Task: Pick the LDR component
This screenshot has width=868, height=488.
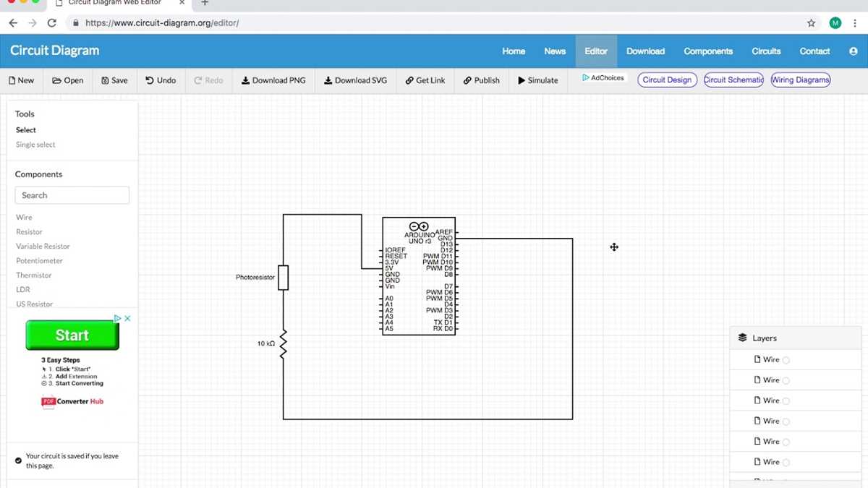Action: (x=23, y=289)
